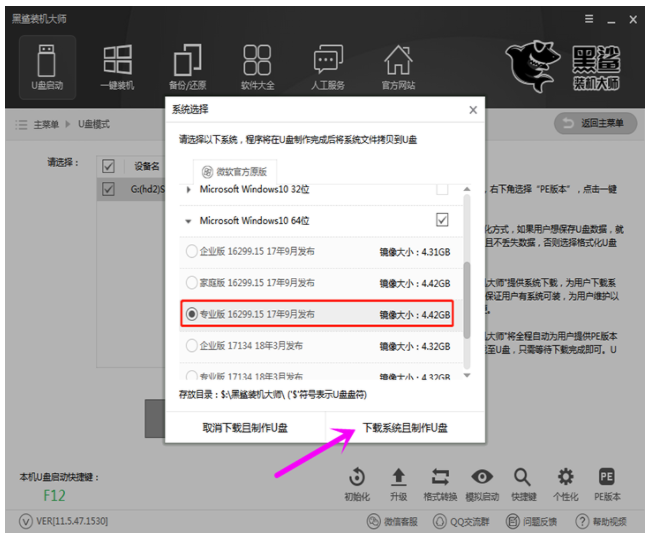Click 下载系统且制作U盘 button
The image size is (650, 536).
(x=405, y=427)
